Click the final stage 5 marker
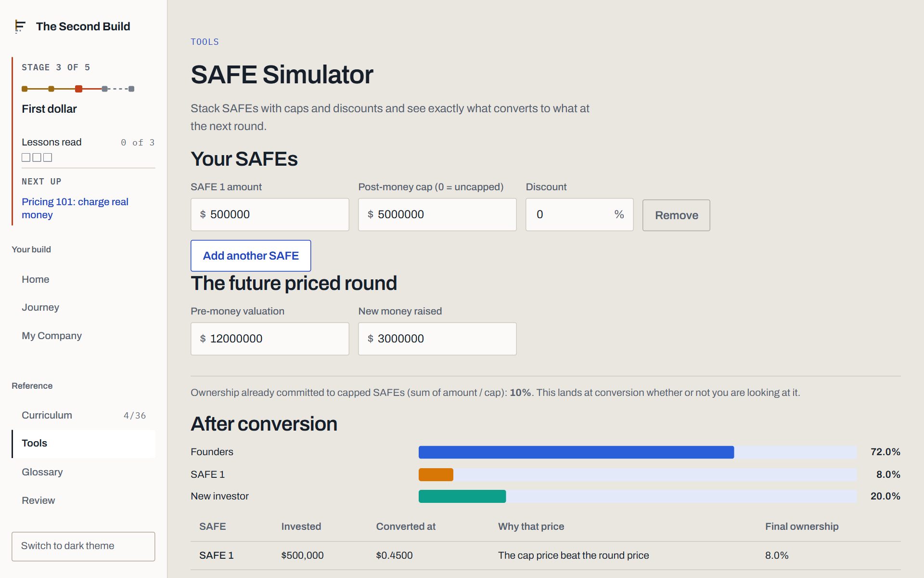924x578 pixels. (131, 89)
